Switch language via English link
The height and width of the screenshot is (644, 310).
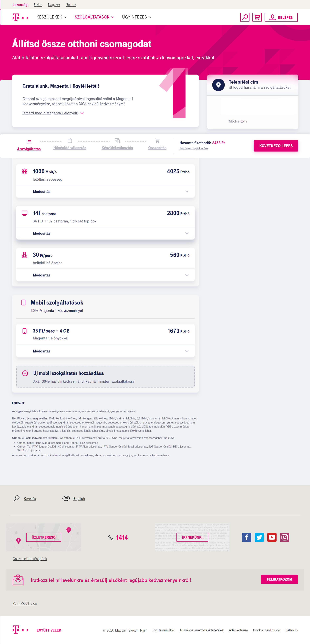tap(79, 499)
